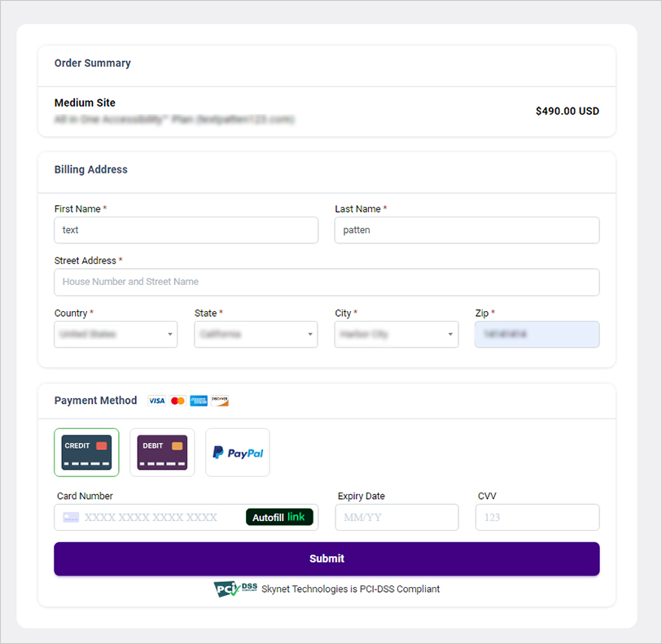Click the Discover card icon

coord(220,401)
